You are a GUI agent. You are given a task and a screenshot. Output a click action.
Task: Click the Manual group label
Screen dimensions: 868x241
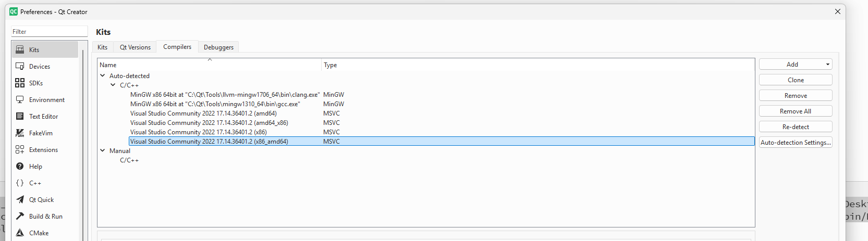click(x=120, y=151)
